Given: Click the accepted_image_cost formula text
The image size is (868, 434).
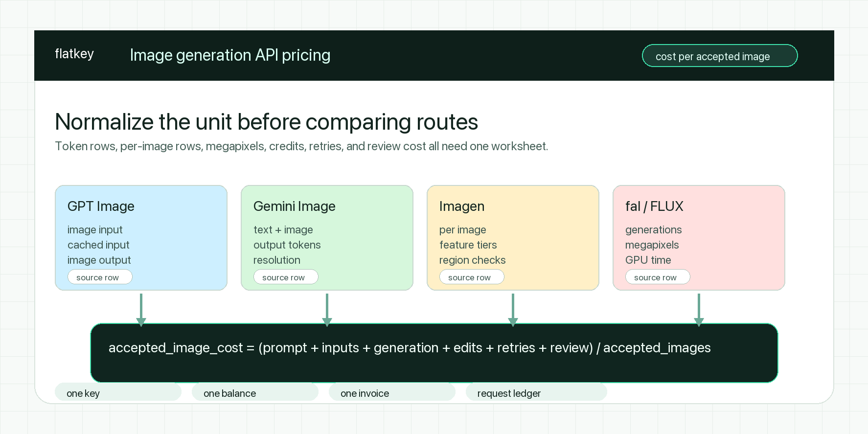Looking at the screenshot, I should pos(410,348).
